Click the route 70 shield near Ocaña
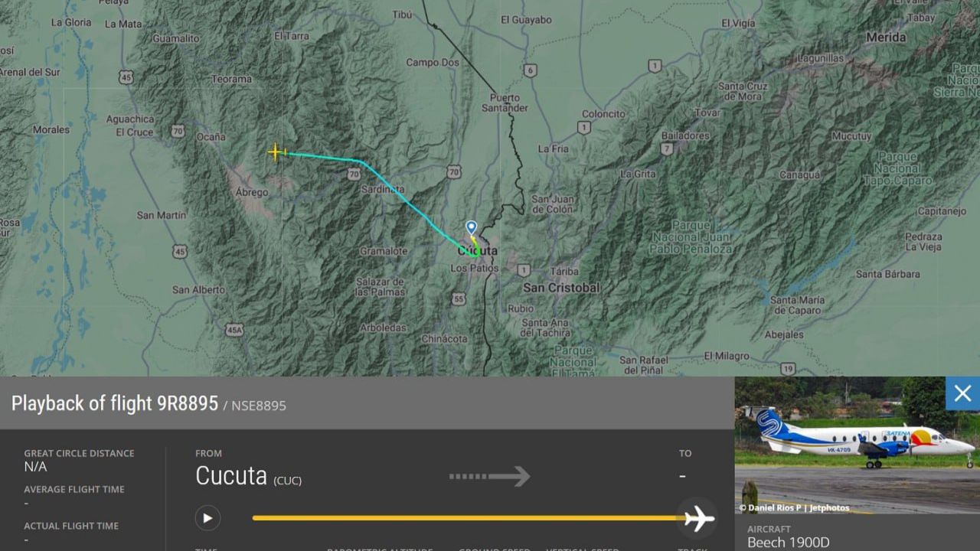Image resolution: width=980 pixels, height=551 pixels. [x=178, y=131]
